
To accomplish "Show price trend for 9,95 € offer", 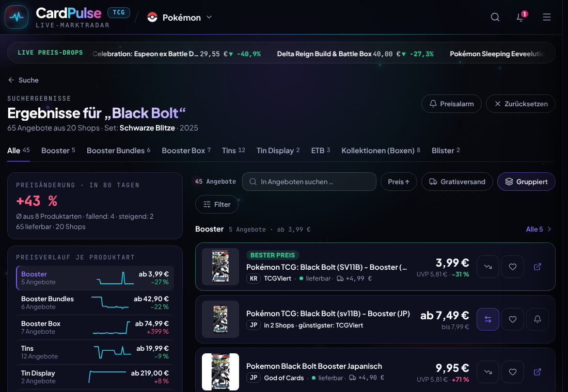I will [488, 372].
